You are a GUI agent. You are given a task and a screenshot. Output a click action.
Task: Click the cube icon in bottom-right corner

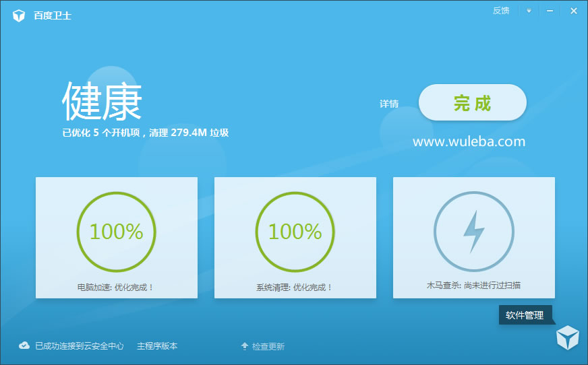[567, 337]
